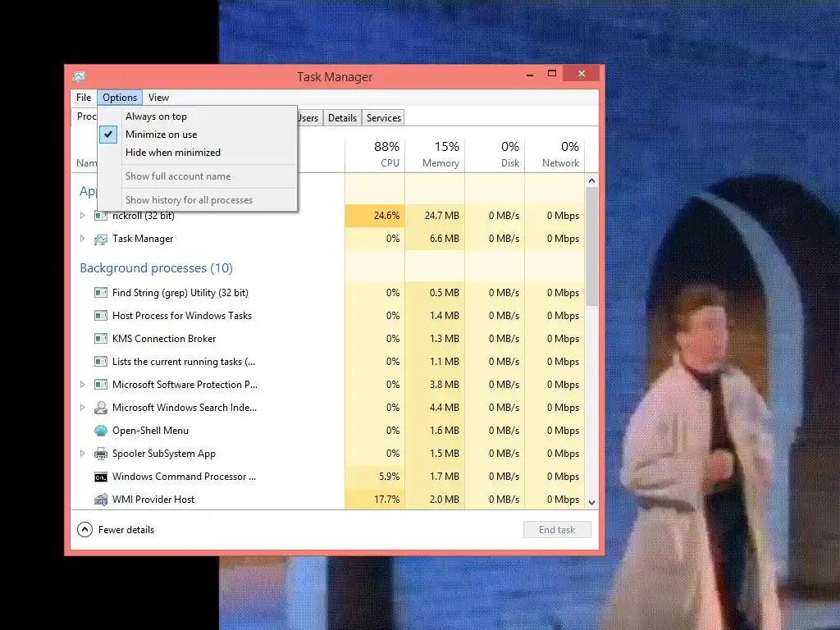
Task: Open the File menu
Action: [84, 98]
